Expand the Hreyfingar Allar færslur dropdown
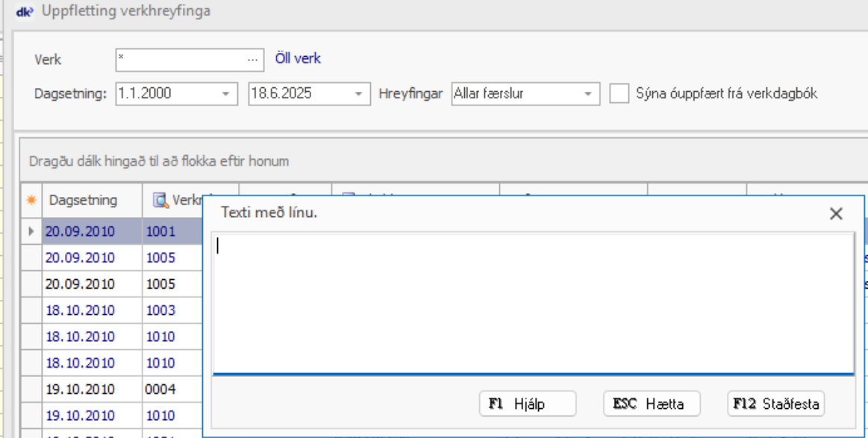The height and width of the screenshot is (438, 868). (588, 94)
